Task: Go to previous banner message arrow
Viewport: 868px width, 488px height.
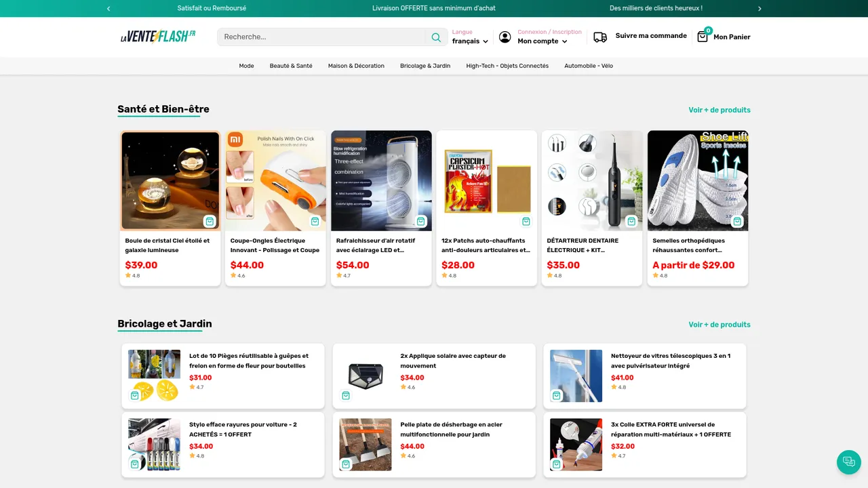Action: click(x=108, y=9)
